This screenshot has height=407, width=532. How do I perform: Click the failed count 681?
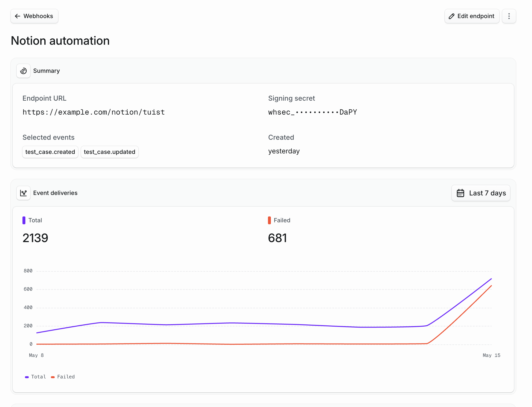click(x=277, y=238)
